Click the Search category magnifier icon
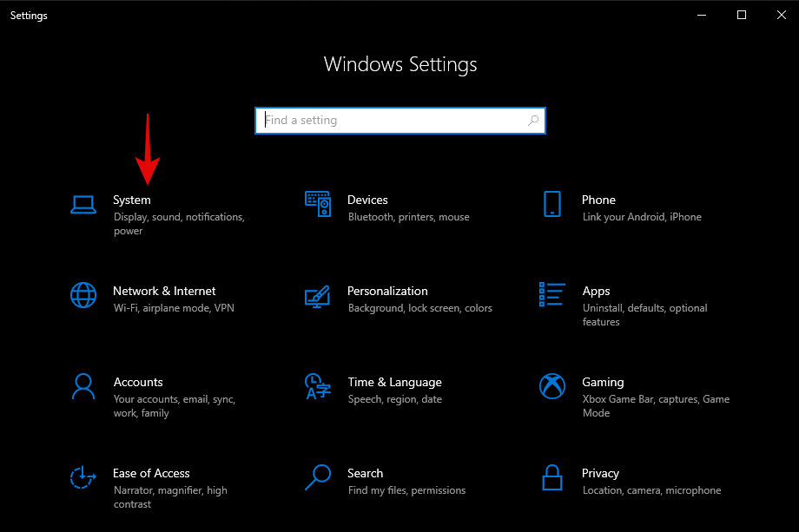Image resolution: width=799 pixels, height=532 pixels. [x=318, y=477]
